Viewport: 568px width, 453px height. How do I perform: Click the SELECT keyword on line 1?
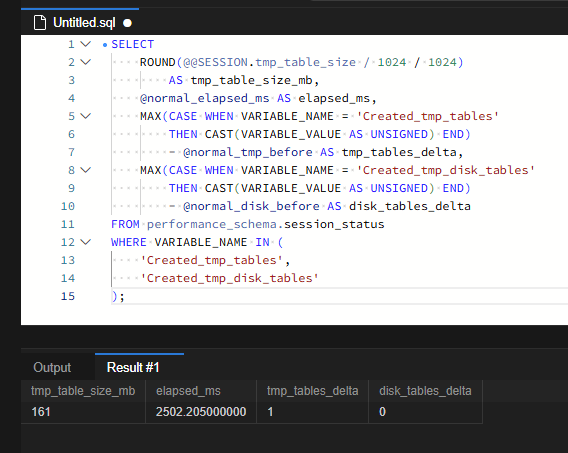[133, 44]
